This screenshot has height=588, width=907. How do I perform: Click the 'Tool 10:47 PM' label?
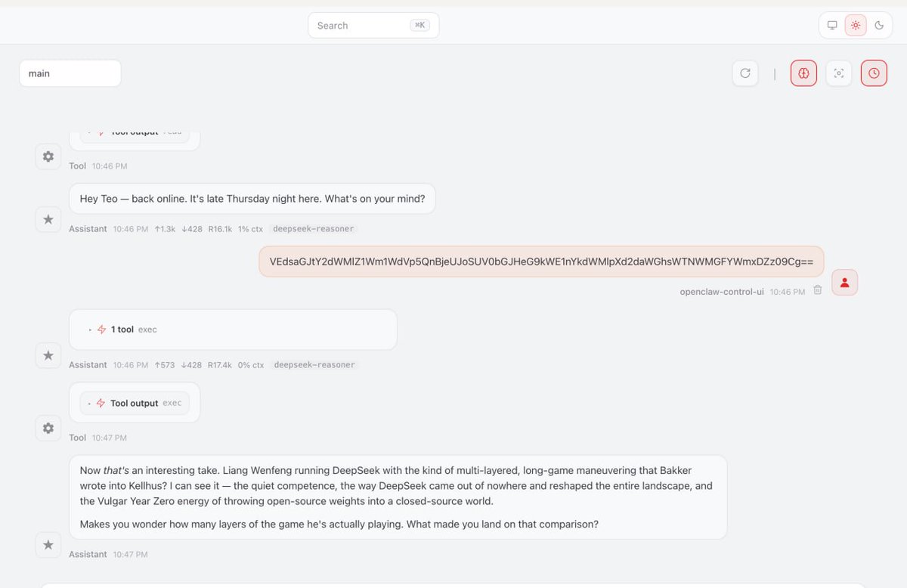click(x=98, y=438)
